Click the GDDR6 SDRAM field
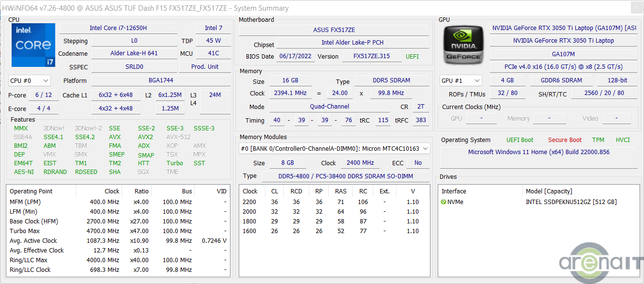Viewport: 644px width, 284px height. coord(562,80)
